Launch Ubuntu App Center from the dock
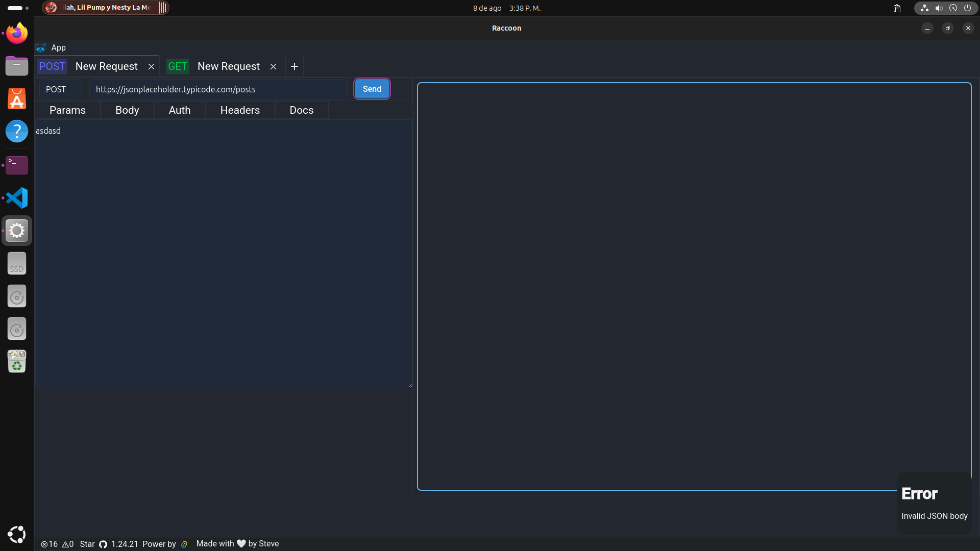This screenshot has width=980, height=551. point(17,99)
